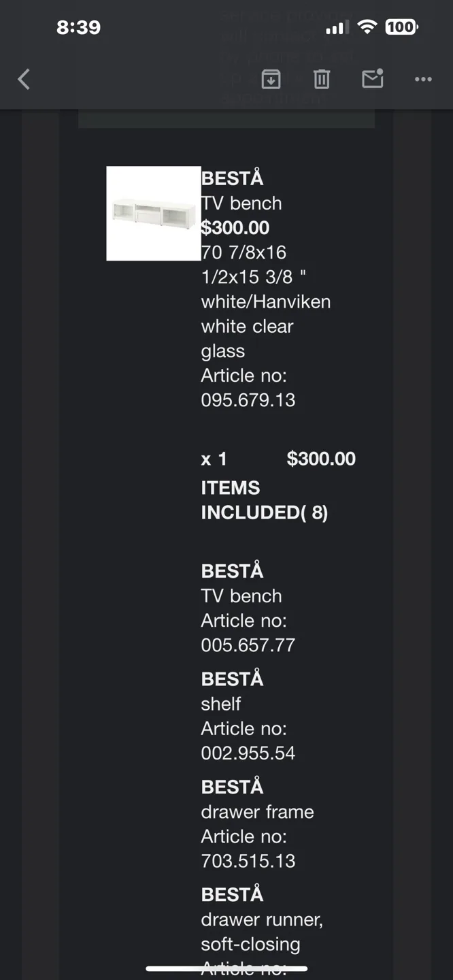This screenshot has height=980, width=453.
Task: Tap the cellular signal bars icon
Action: coord(337,27)
